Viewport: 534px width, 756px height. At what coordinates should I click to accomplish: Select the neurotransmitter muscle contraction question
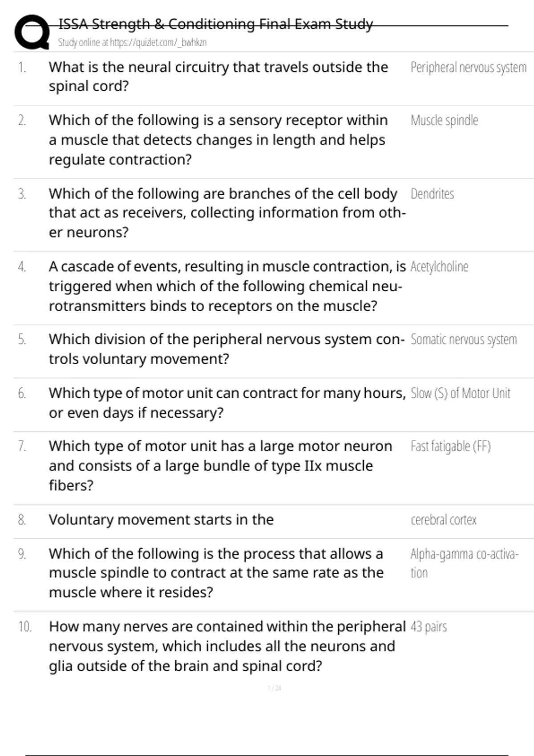click(x=227, y=286)
